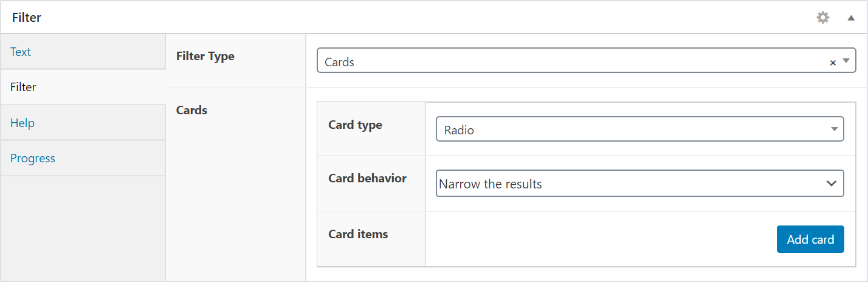Click the Cards value in Filter Type field

tap(339, 62)
